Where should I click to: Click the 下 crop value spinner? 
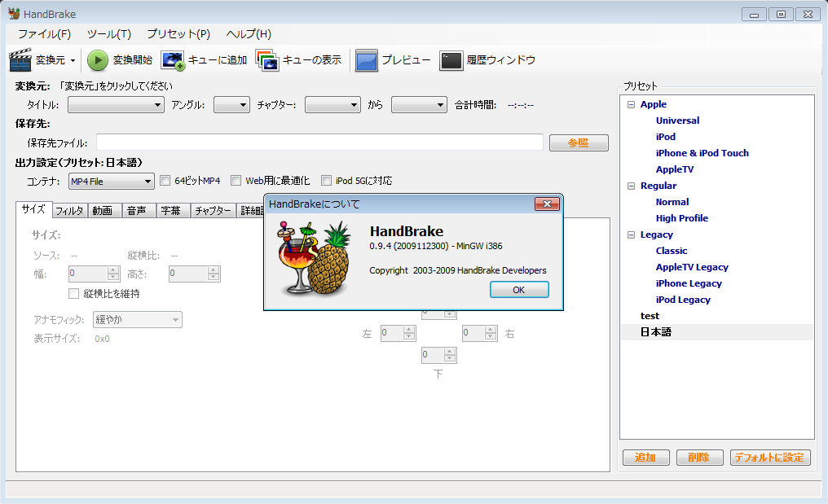point(438,355)
